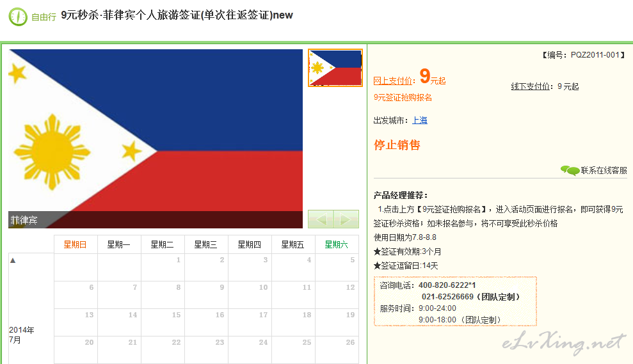Click the 线下支付价 link
This screenshot has height=364, width=633.
click(531, 86)
